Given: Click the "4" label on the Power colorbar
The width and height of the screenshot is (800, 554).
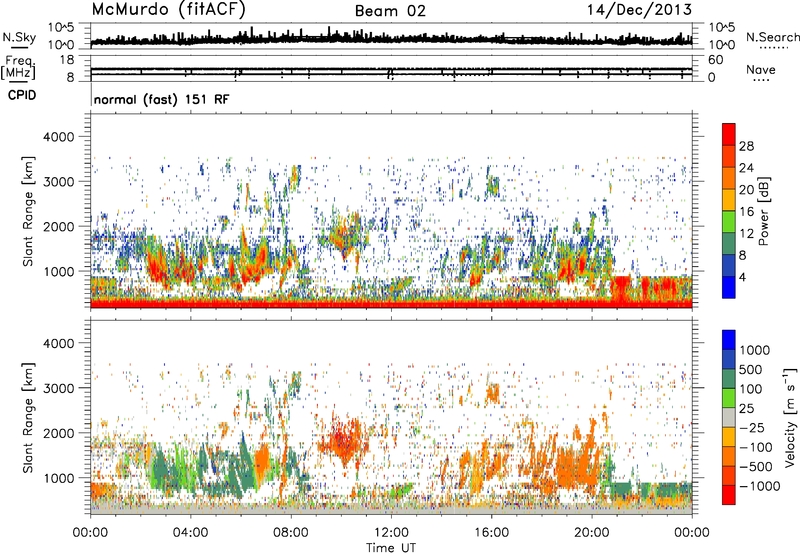Looking at the screenshot, I should click(742, 278).
